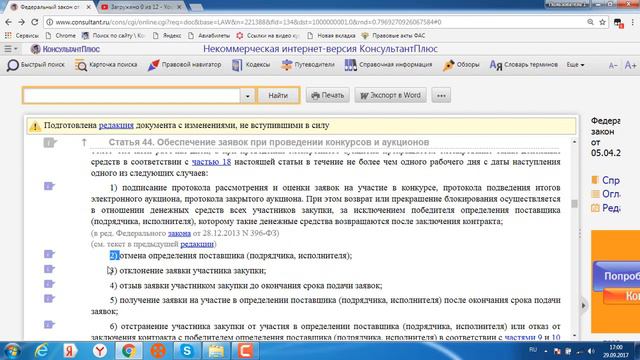Open the редакция link in yellow notice

pos(116,125)
